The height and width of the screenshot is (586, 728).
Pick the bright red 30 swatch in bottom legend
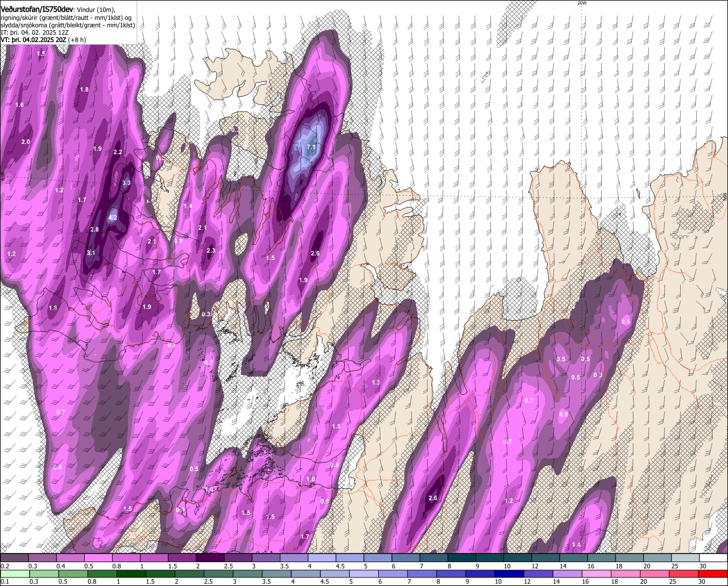click(x=713, y=574)
